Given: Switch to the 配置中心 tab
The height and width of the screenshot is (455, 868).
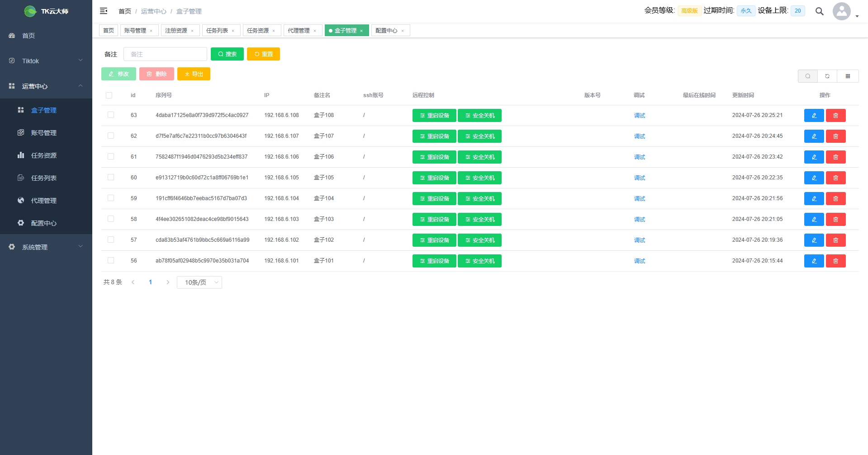Looking at the screenshot, I should click(386, 31).
